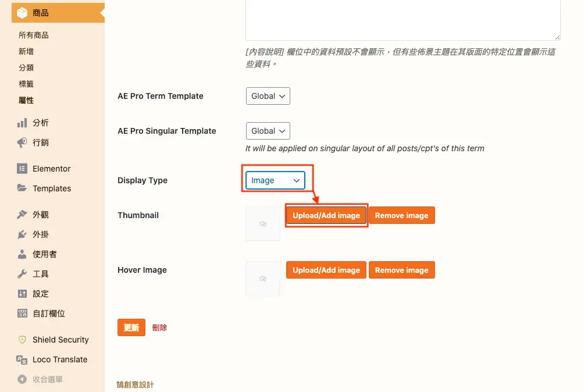Click the 商品 products box icon

pyautogui.click(x=22, y=13)
